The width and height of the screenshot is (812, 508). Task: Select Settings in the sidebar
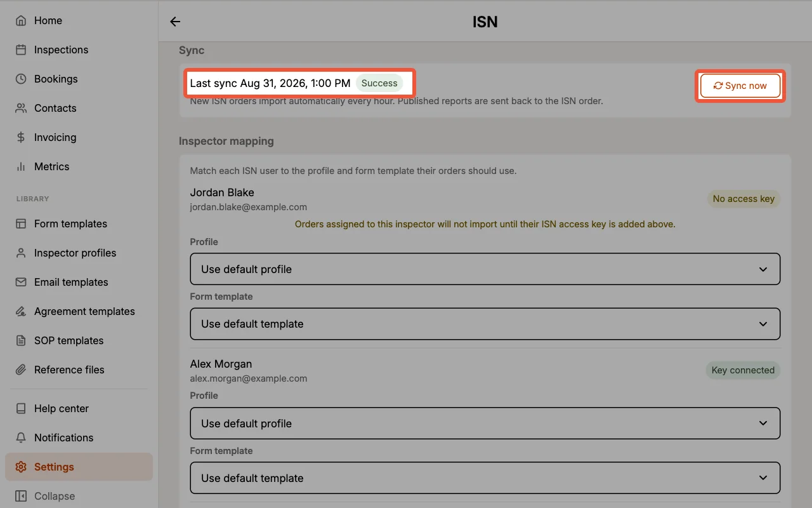[79, 467]
